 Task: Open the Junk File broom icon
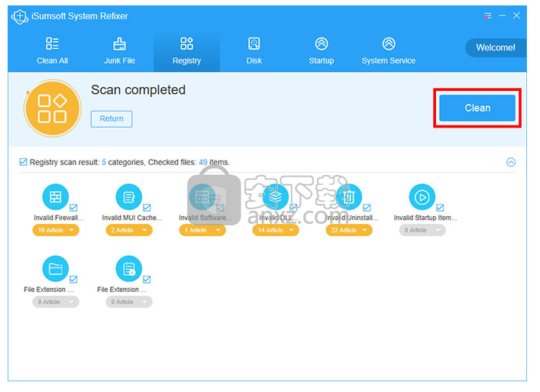[x=119, y=44]
